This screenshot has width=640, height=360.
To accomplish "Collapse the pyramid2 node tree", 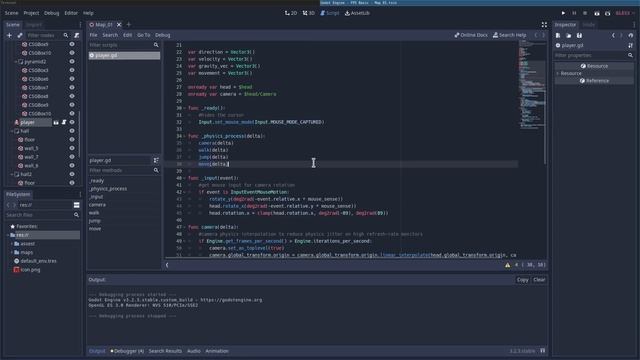I will tap(16, 62).
